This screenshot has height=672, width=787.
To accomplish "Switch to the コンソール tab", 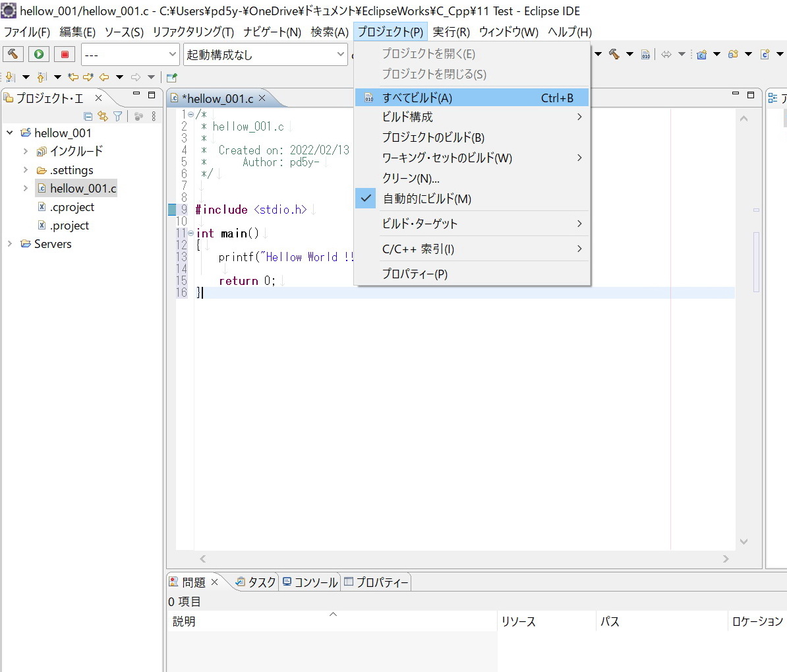I will tap(310, 582).
